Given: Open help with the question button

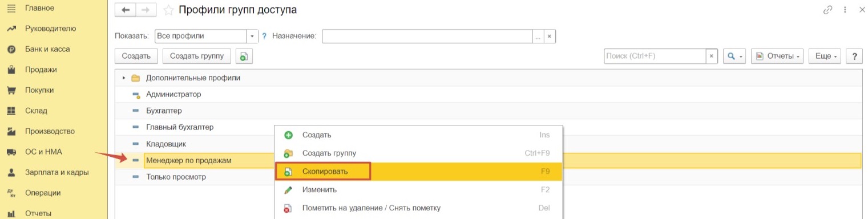Looking at the screenshot, I should [854, 56].
